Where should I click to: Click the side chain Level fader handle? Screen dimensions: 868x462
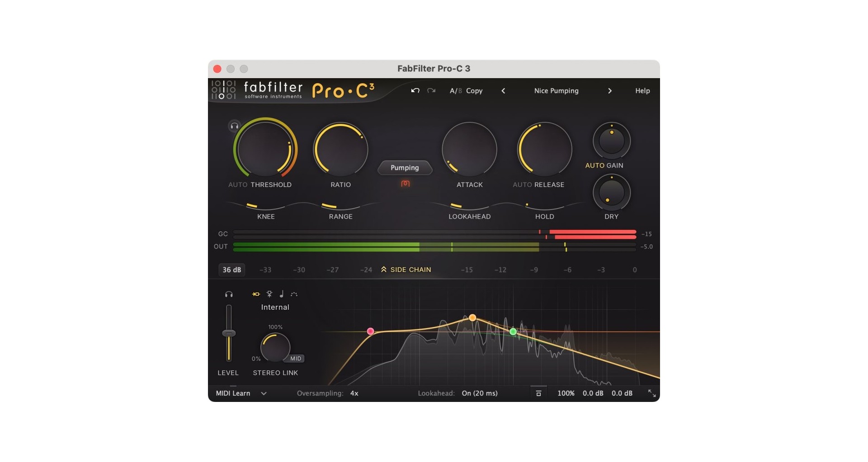coord(229,333)
